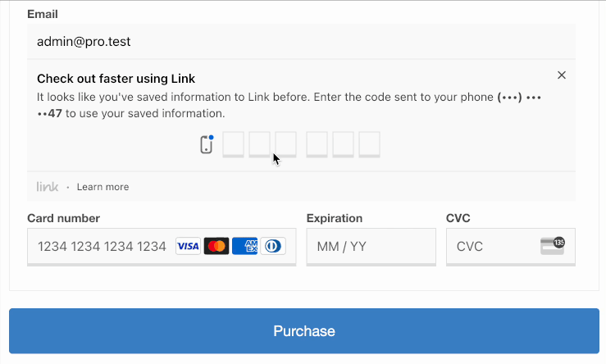Close the Link checkout prompt

(562, 75)
